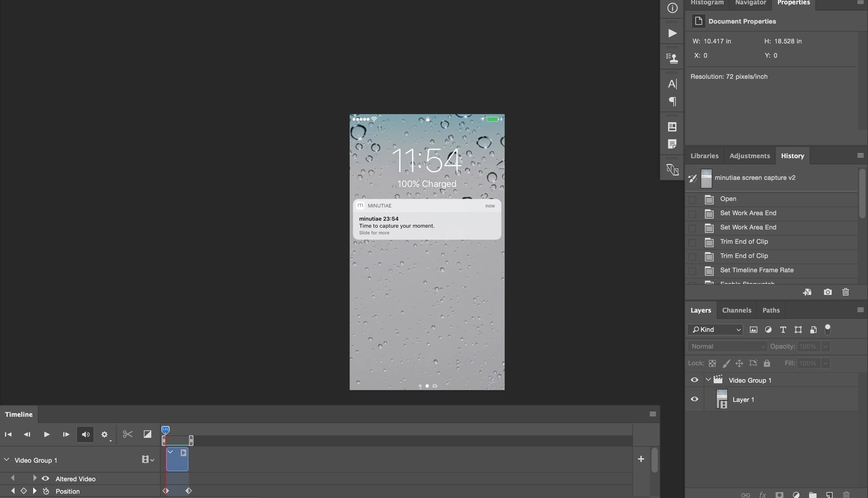
Task: Mute audio playback in the timeline
Action: click(x=86, y=434)
